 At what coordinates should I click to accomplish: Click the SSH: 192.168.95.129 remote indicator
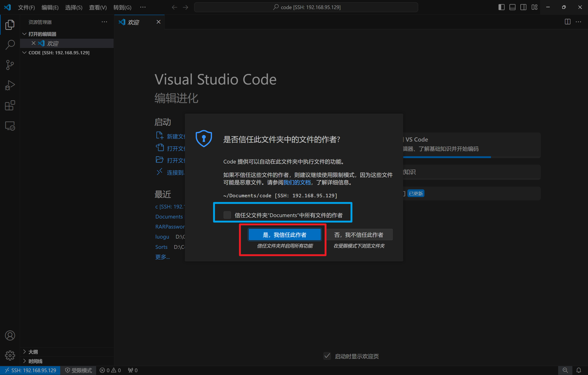(30, 370)
